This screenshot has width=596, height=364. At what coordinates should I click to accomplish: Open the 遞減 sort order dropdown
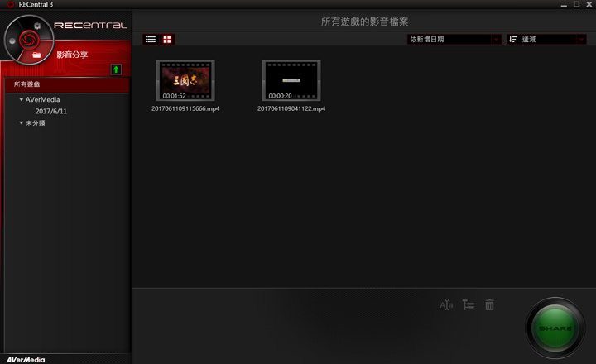[x=546, y=39]
